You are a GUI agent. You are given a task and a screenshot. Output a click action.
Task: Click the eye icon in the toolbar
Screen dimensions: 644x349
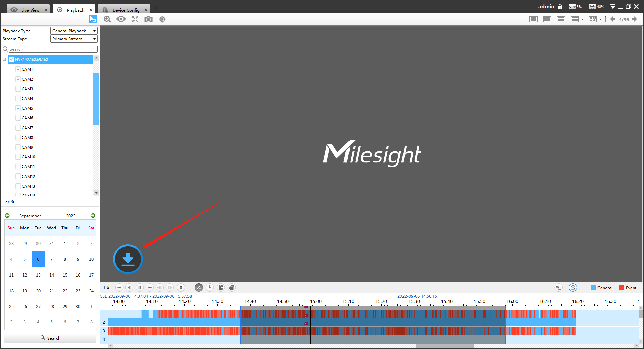tap(121, 19)
